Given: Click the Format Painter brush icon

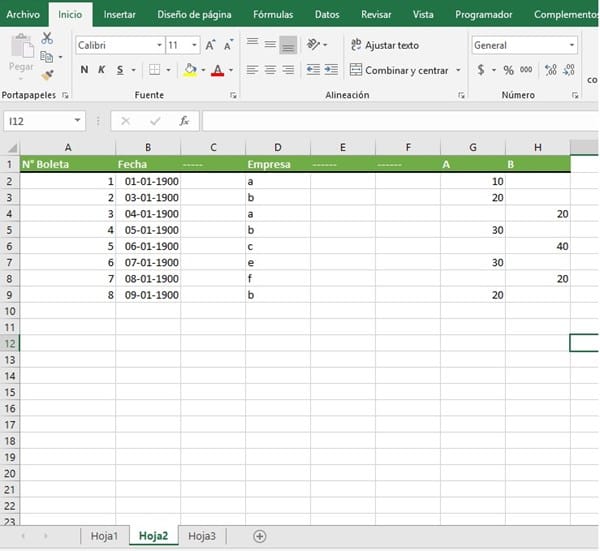Looking at the screenshot, I should 47,75.
